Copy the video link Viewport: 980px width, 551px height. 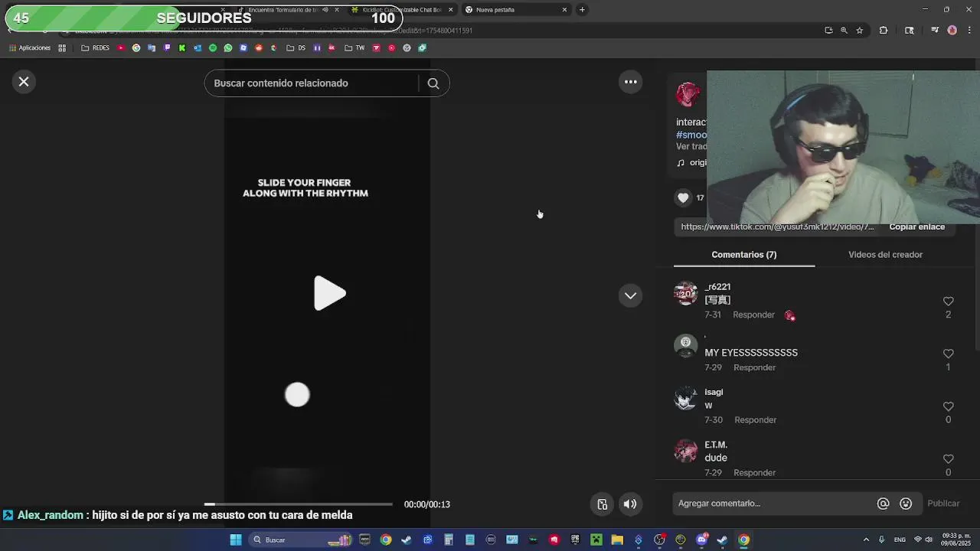pyautogui.click(x=916, y=227)
